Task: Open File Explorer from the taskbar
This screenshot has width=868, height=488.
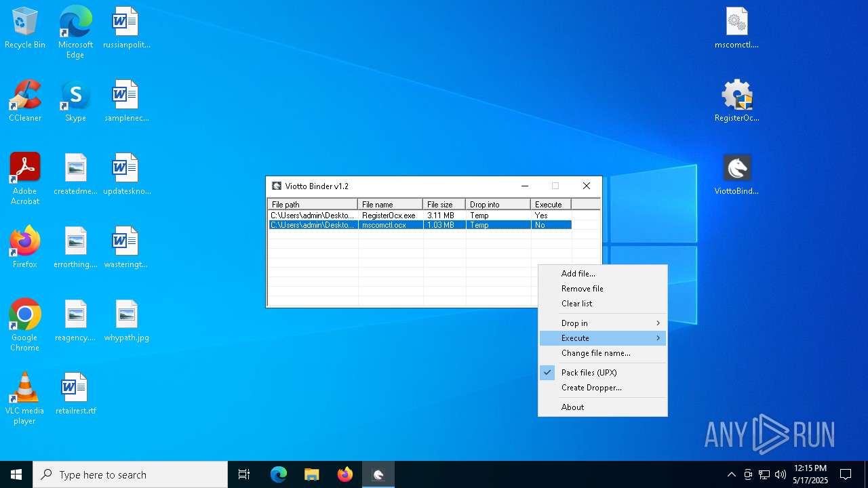Action: tap(311, 474)
